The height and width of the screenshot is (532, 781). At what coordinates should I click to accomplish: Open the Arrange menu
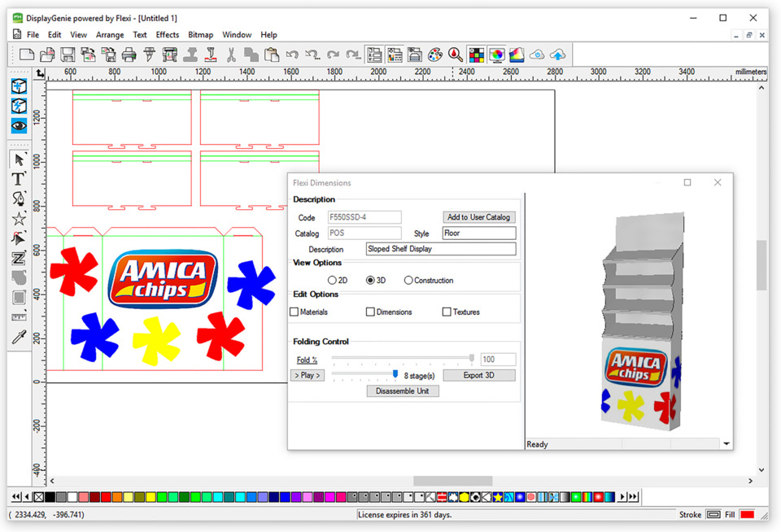tap(110, 35)
